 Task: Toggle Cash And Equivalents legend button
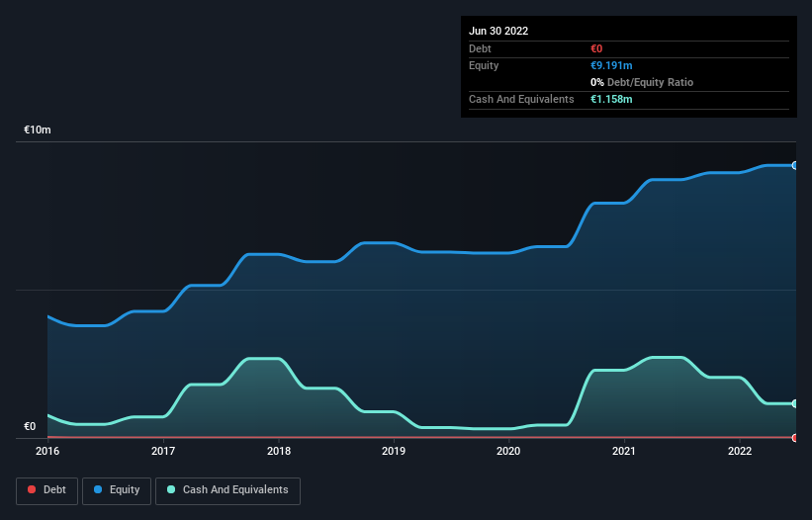[x=227, y=490]
